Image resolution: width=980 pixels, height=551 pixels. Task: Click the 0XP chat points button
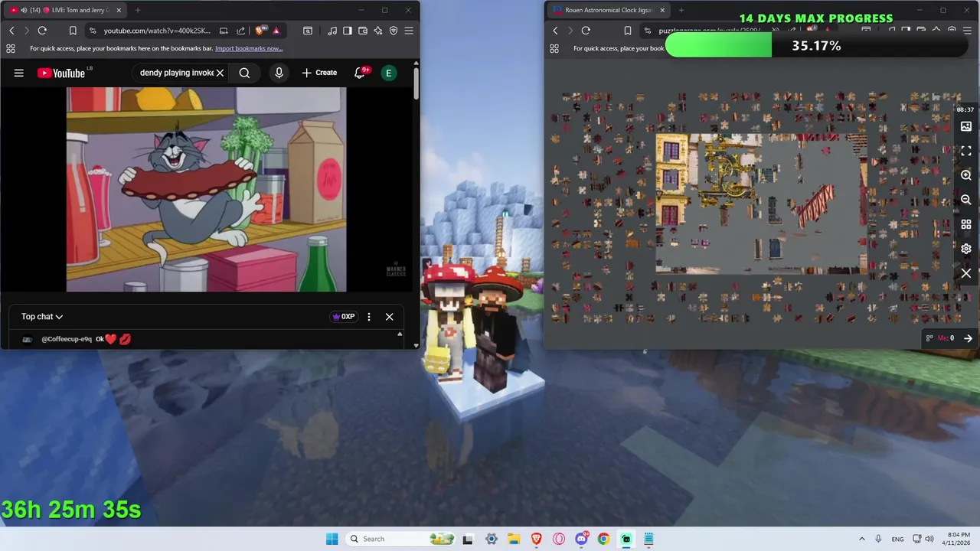[x=343, y=316]
